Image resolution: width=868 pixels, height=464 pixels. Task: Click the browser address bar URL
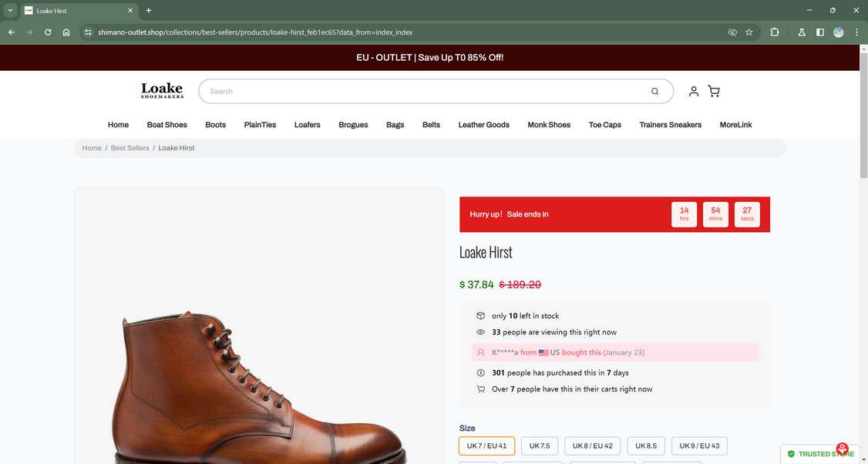(255, 32)
